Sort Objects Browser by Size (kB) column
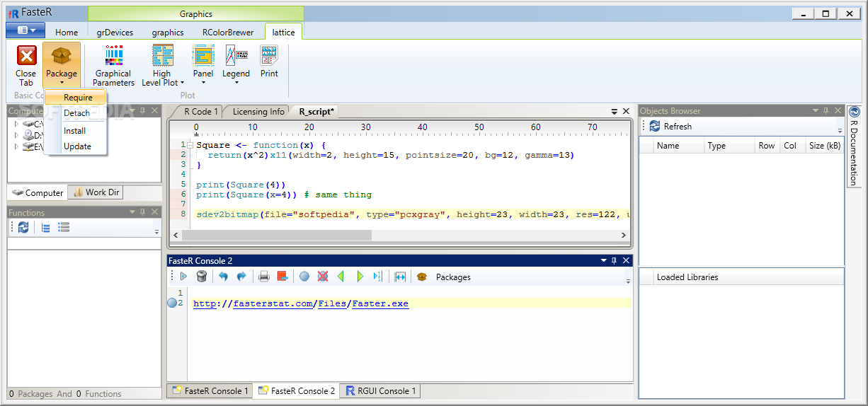The image size is (868, 406). 825,146
